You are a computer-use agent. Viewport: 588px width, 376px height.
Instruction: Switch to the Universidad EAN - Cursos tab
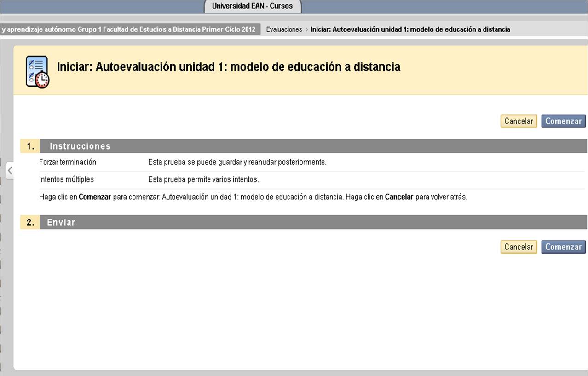pos(252,6)
